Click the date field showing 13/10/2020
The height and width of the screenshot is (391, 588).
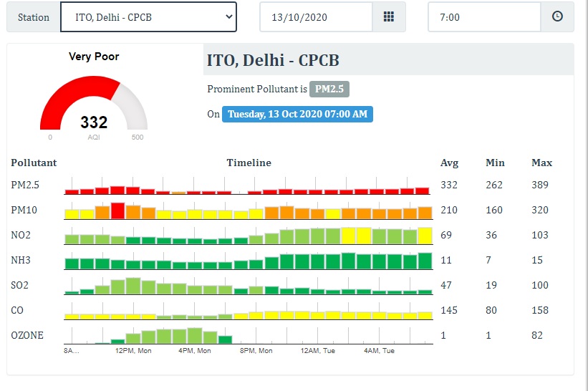(x=316, y=17)
